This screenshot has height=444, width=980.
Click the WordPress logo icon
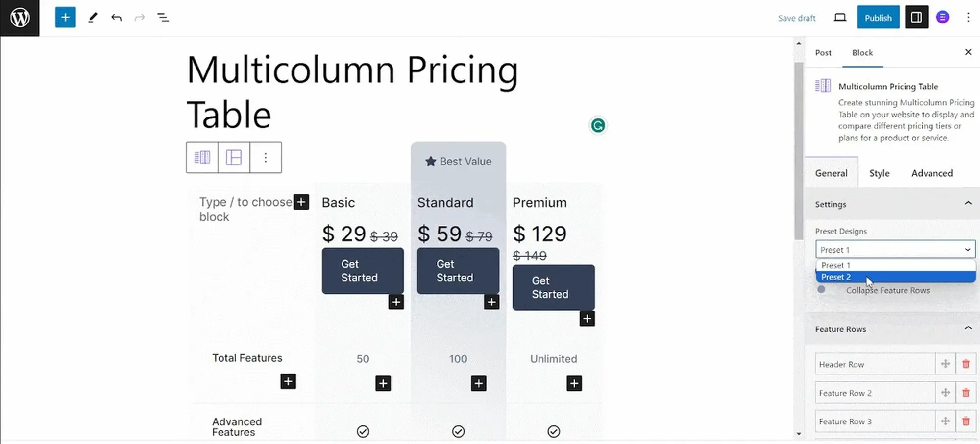(x=20, y=18)
